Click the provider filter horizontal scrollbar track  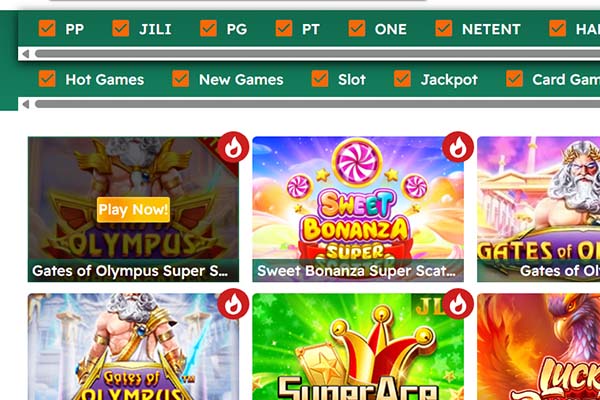317,54
